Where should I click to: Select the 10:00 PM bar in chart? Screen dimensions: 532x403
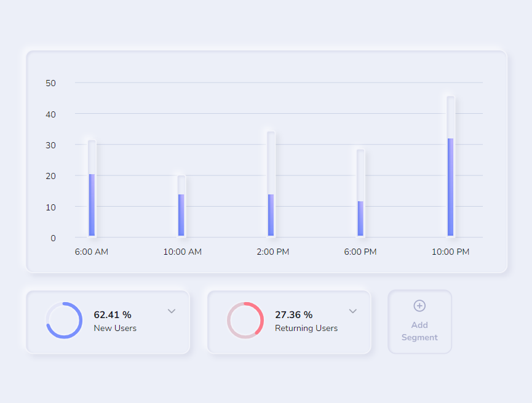[451, 166]
